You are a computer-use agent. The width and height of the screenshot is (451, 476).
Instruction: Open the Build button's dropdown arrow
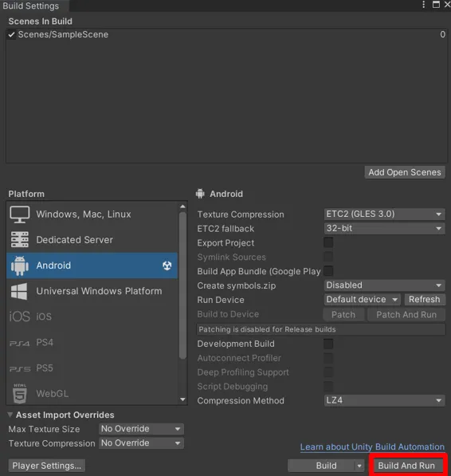pos(359,466)
